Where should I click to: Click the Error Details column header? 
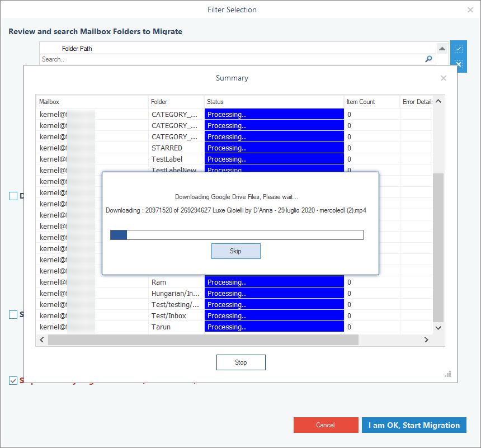417,102
